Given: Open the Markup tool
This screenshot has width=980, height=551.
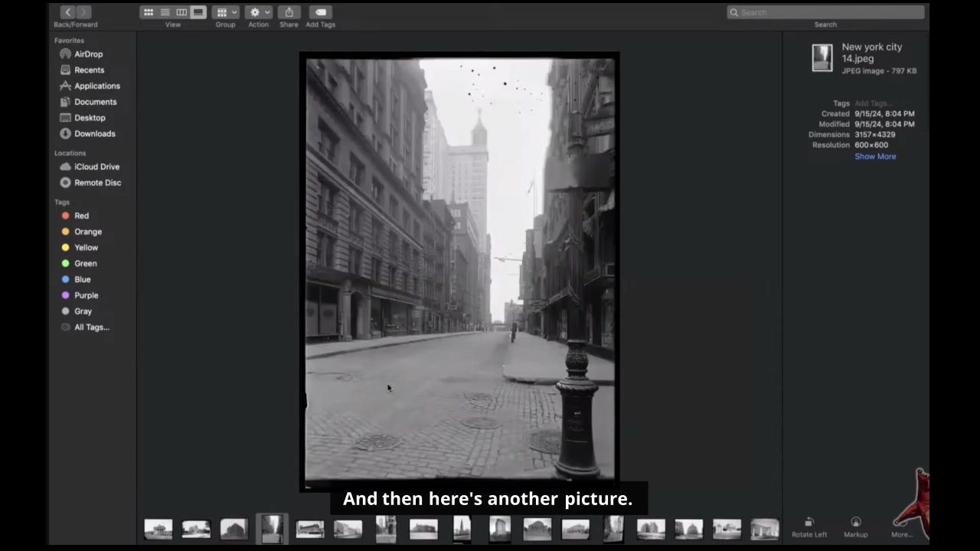Looking at the screenshot, I should click(x=856, y=523).
